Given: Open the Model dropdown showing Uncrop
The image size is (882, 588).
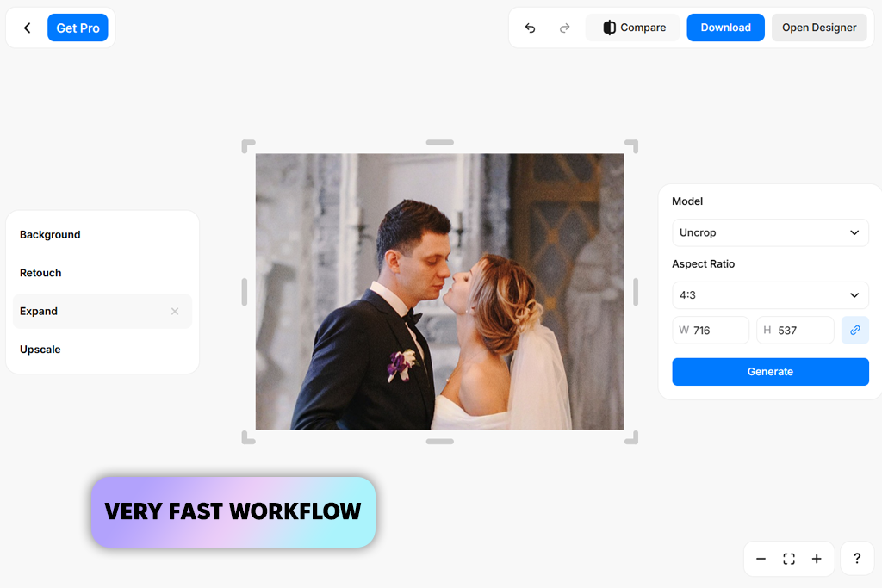Looking at the screenshot, I should click(x=770, y=232).
